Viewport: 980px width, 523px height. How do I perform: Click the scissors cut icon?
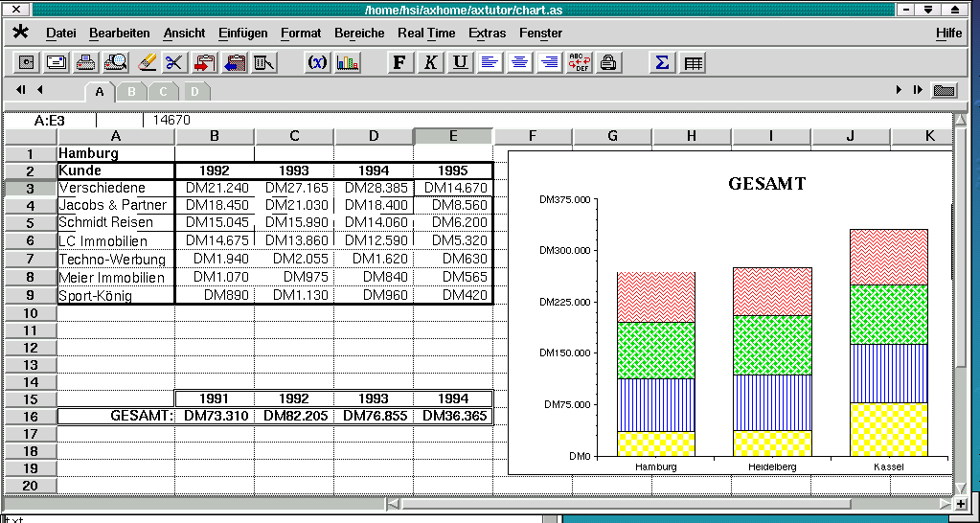173,63
